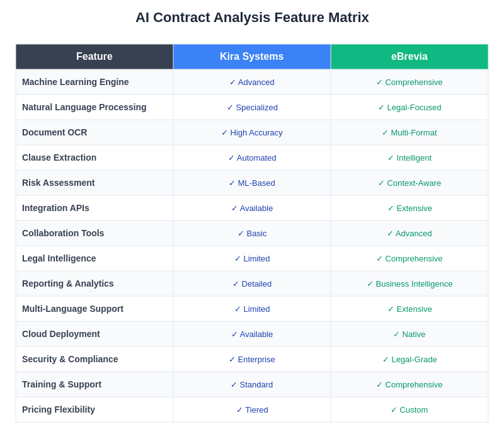Image resolution: width=504 pixels, height=441 pixels.
Task: Select the Collaboration Tools row label
Action: 63,233
